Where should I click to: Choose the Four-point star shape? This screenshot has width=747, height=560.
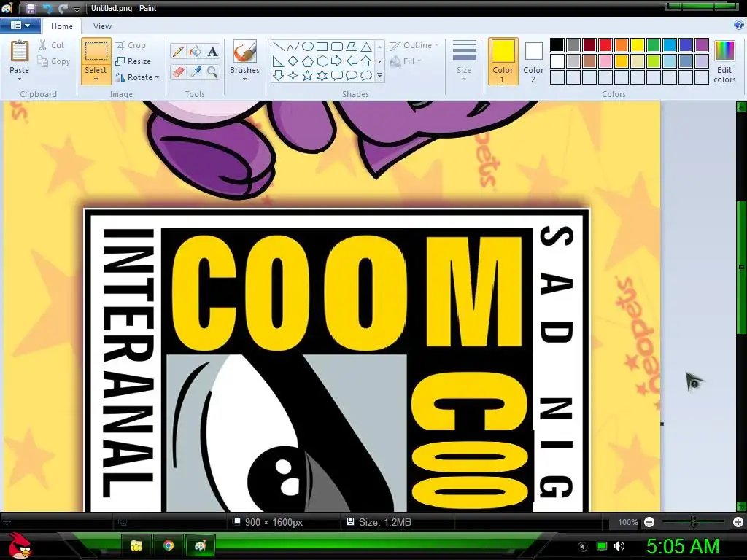(293, 75)
